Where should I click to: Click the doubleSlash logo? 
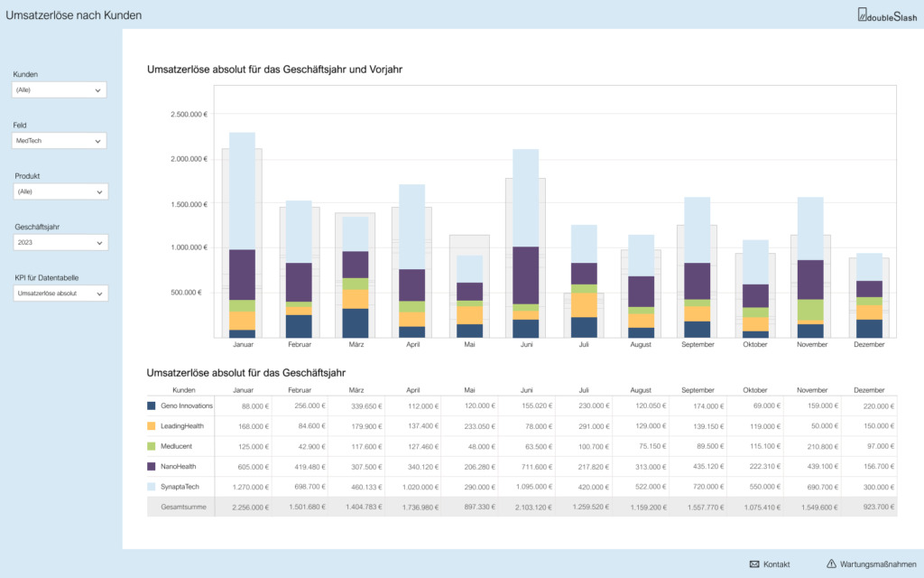pyautogui.click(x=887, y=15)
